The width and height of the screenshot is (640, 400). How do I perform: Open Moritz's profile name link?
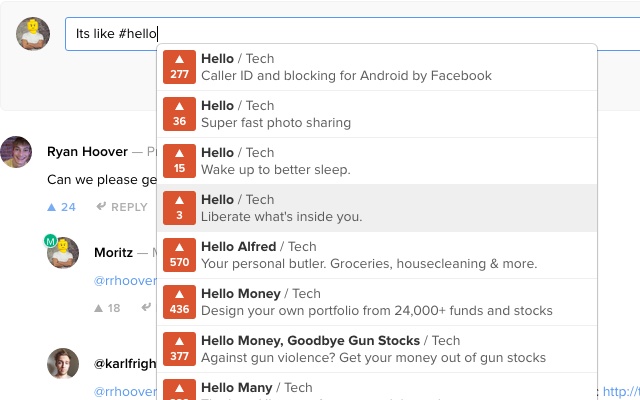113,252
